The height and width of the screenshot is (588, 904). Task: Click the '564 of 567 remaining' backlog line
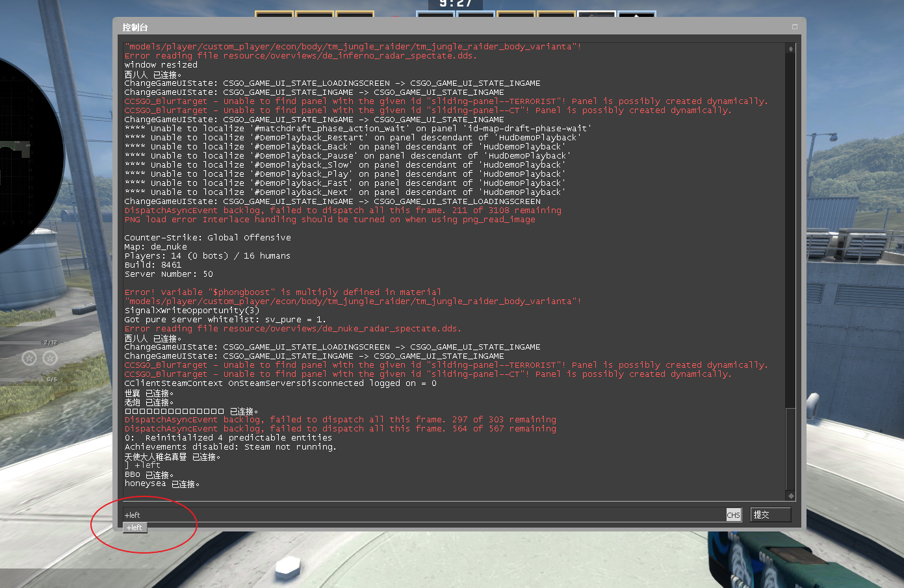(x=341, y=429)
